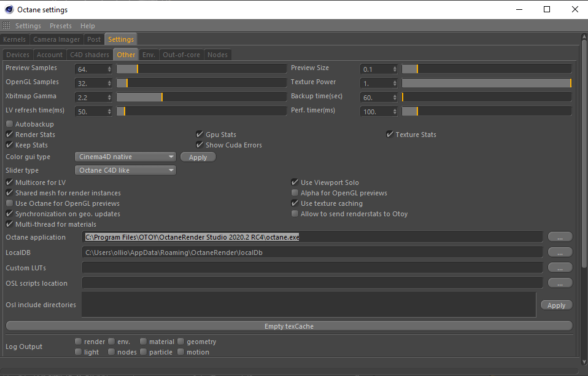Click the grip handle icon beside Settings menu
Screen dimensions: 588x376
6,26
